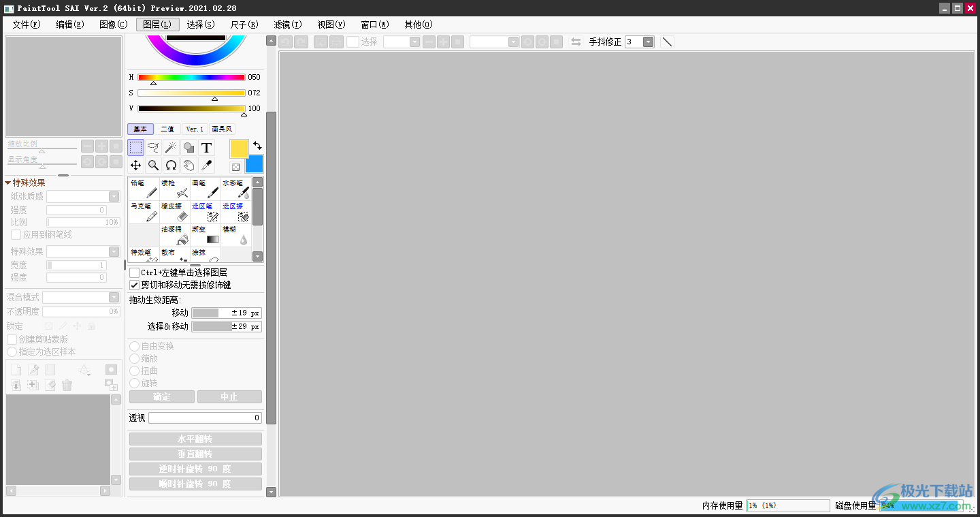Select the shape tool
This screenshot has height=517, width=980.
(x=189, y=147)
